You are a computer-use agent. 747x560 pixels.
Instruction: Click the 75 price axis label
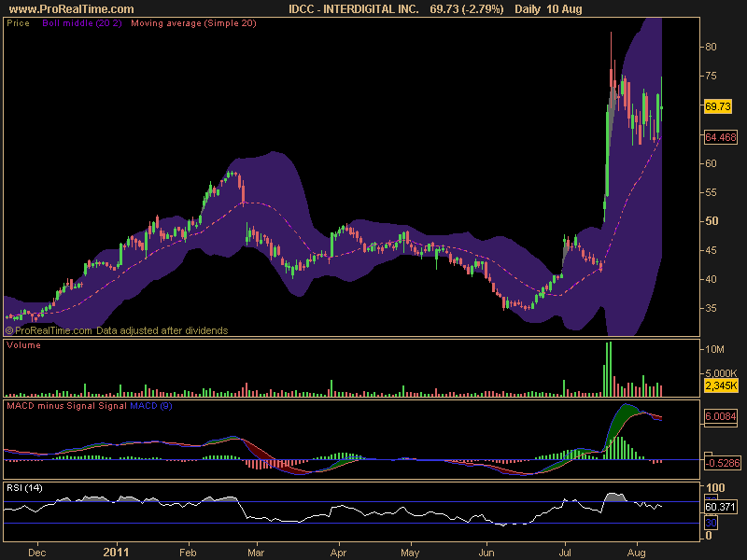click(711, 77)
